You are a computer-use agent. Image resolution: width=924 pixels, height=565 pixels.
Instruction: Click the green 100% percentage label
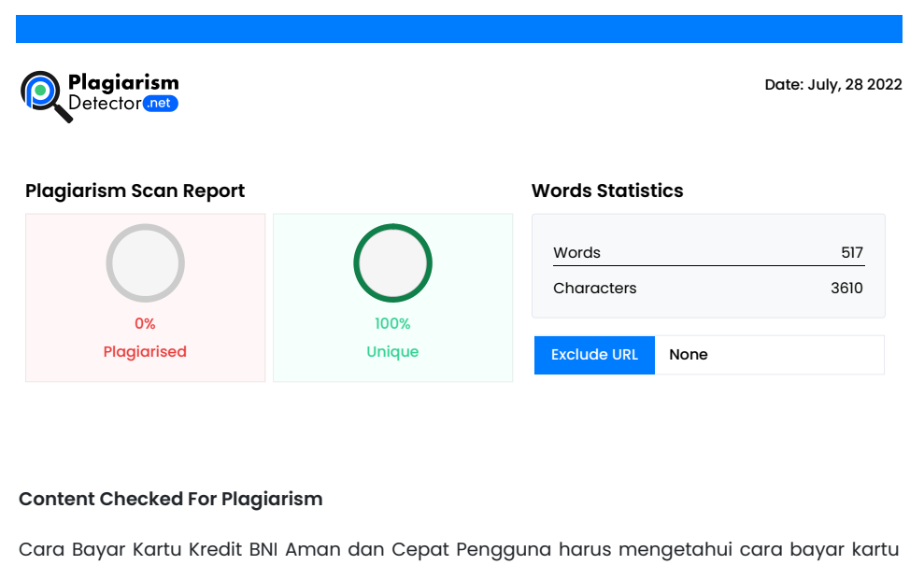[x=392, y=323]
